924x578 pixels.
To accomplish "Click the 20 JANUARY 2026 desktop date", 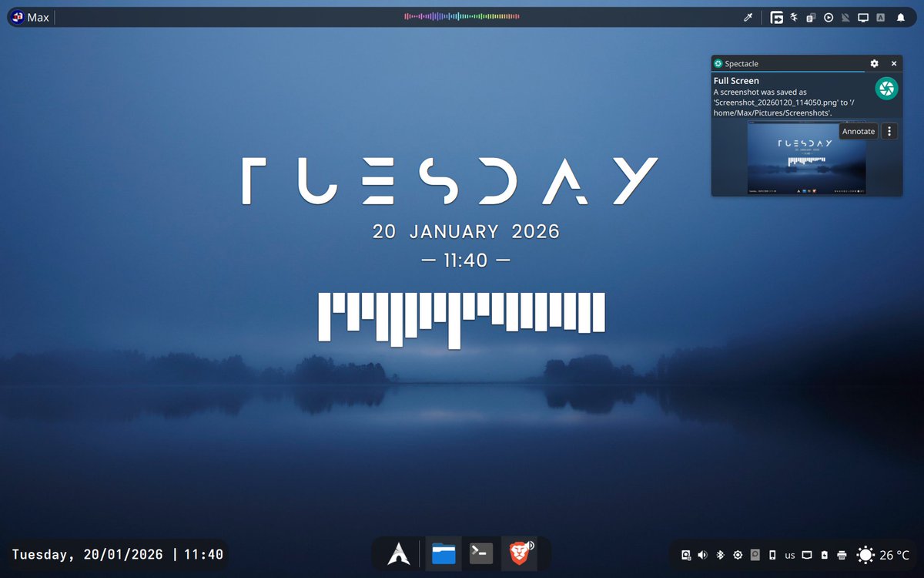I will coord(466,231).
